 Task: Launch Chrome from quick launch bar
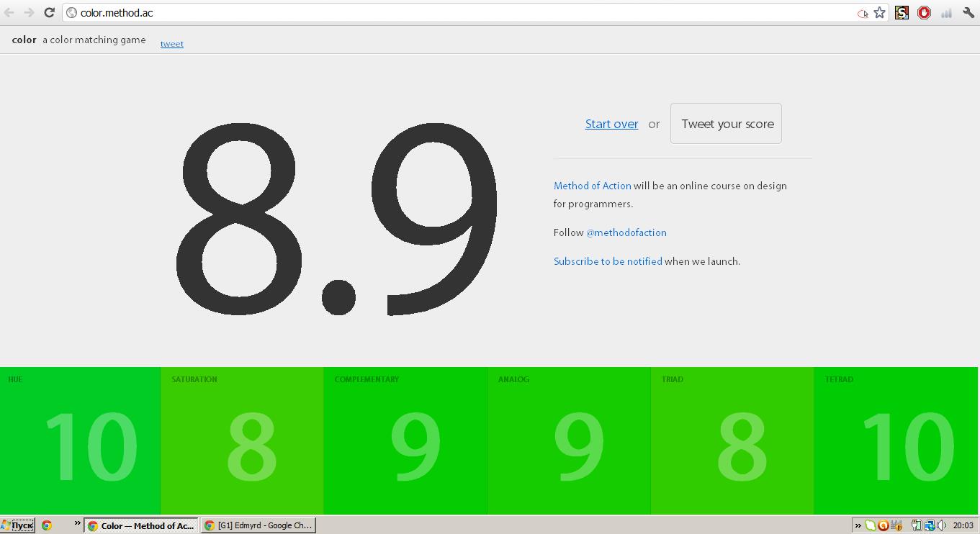pyautogui.click(x=47, y=525)
